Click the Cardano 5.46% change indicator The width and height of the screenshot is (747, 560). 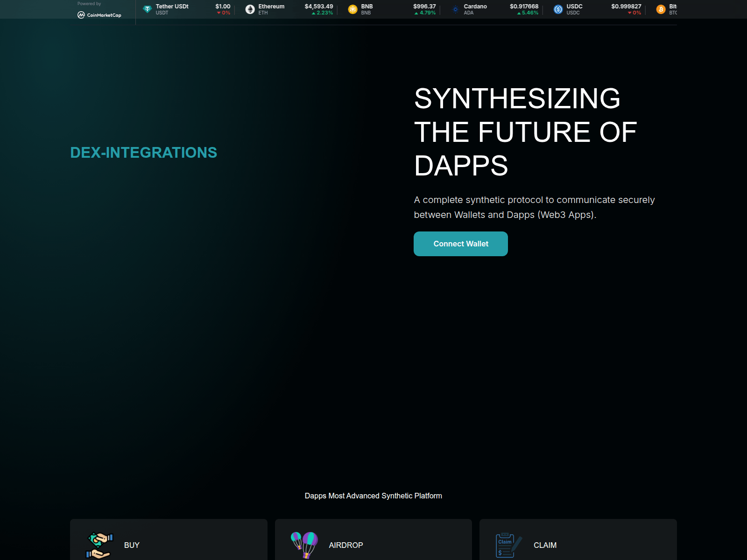point(528,13)
